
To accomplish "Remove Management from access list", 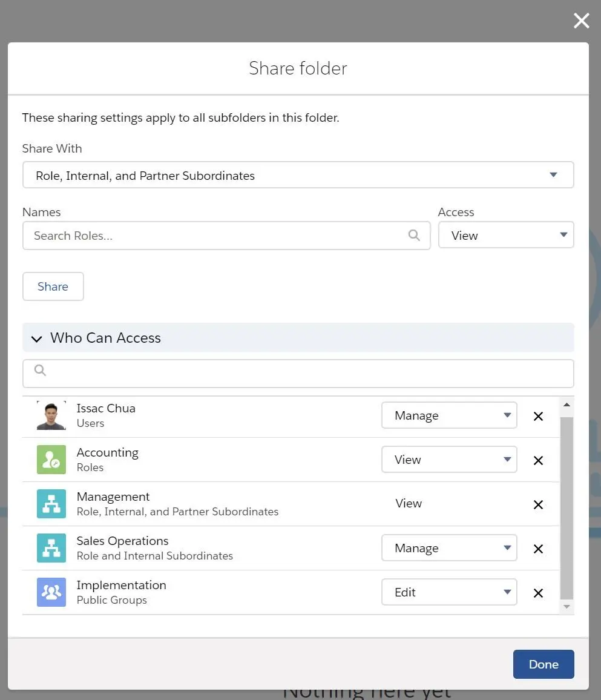I will coord(538,504).
